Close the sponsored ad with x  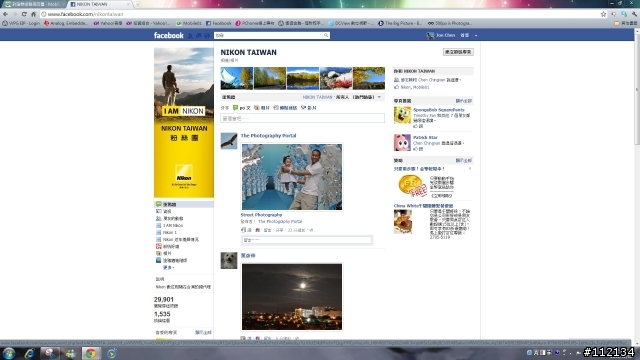pyautogui.click(x=469, y=169)
